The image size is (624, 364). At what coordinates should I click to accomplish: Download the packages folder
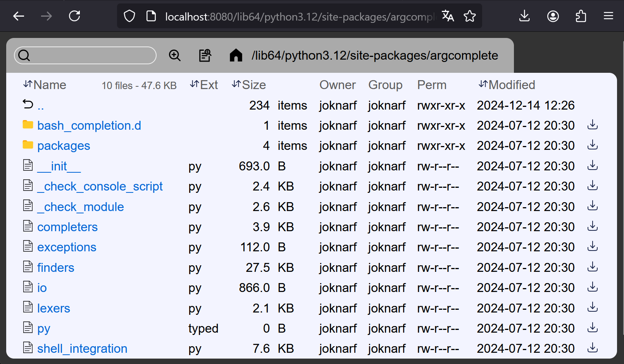click(x=593, y=145)
